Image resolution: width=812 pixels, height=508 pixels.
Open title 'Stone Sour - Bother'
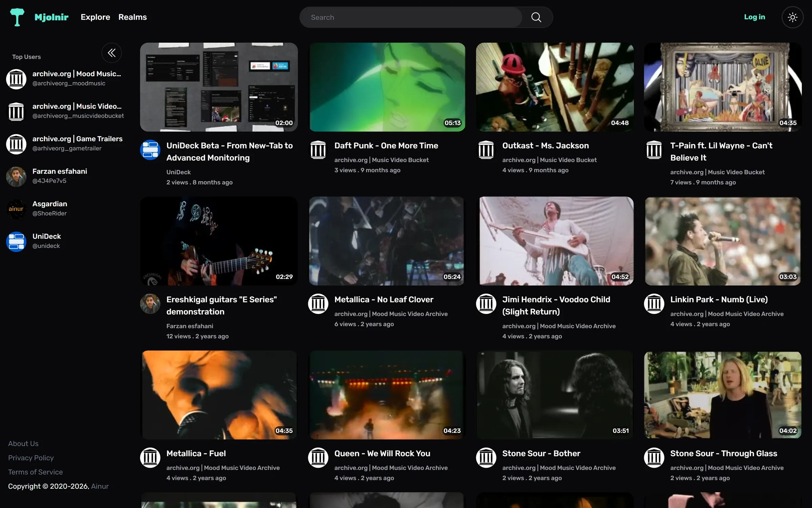541,453
